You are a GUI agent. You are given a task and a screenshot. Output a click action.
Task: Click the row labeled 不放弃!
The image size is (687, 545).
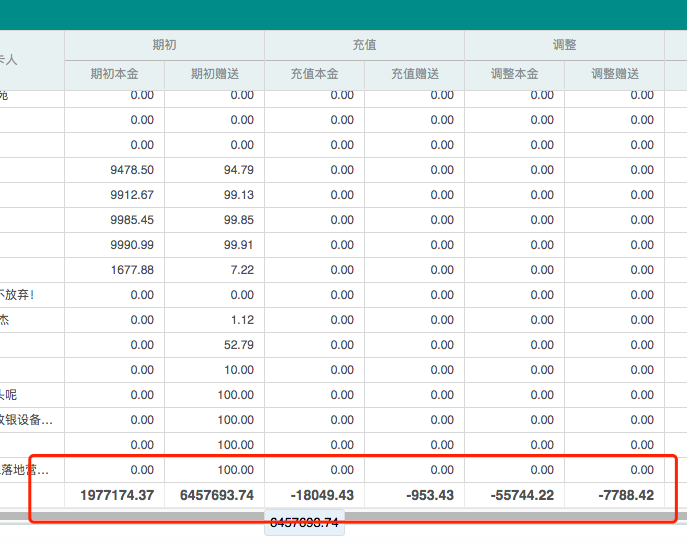18,295
